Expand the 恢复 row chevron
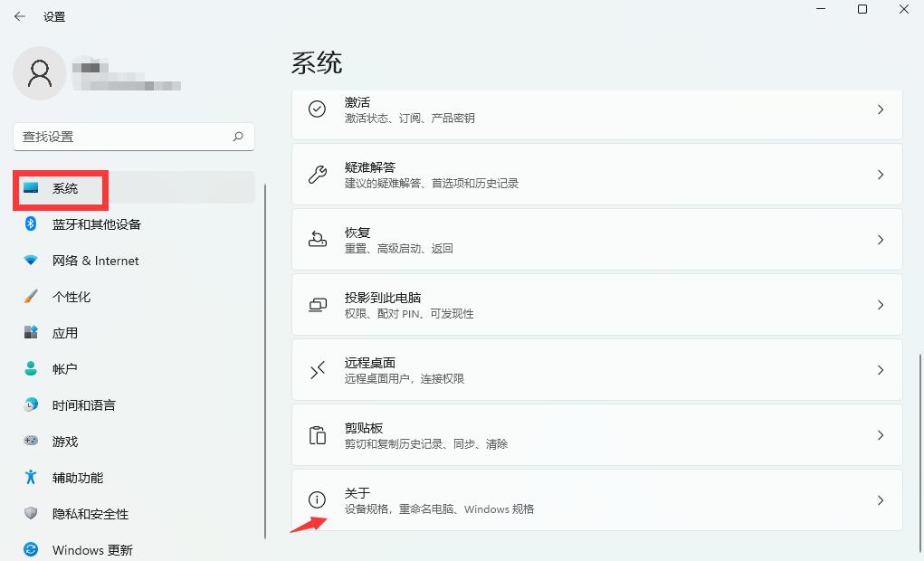This screenshot has height=561, width=924. click(881, 240)
